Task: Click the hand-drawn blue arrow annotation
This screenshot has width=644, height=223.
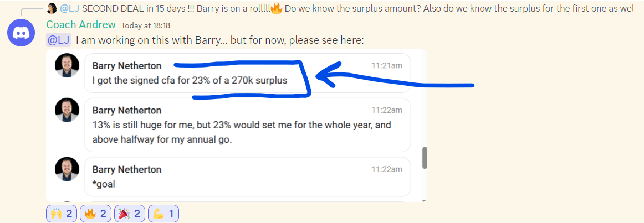Action: coord(399,83)
